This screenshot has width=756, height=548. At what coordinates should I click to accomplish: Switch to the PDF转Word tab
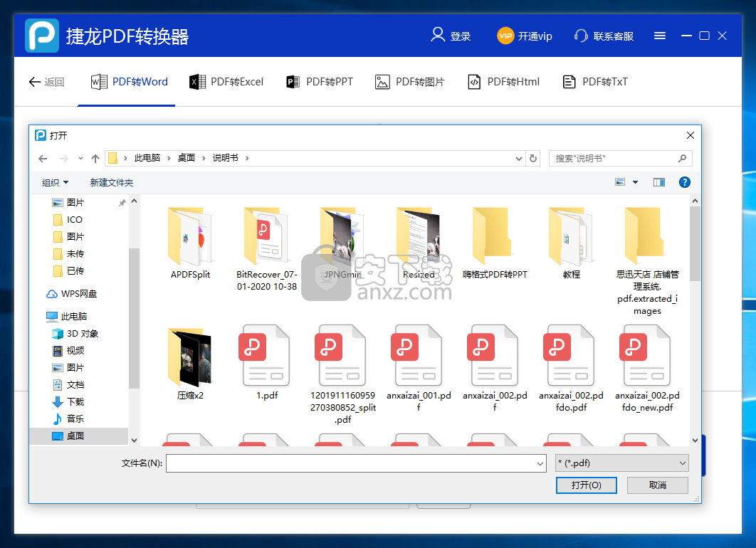pyautogui.click(x=130, y=82)
